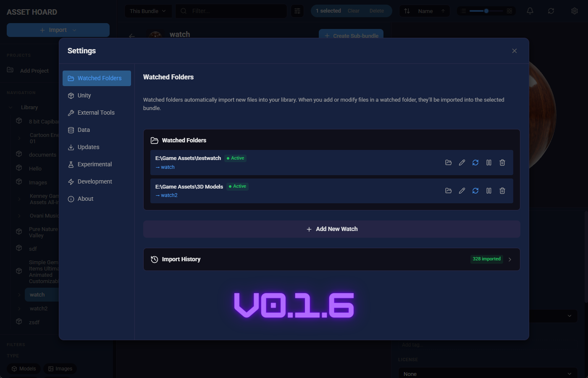The image size is (588, 378).
Task: Pause the 3D Models folder watch
Action: [x=489, y=191]
